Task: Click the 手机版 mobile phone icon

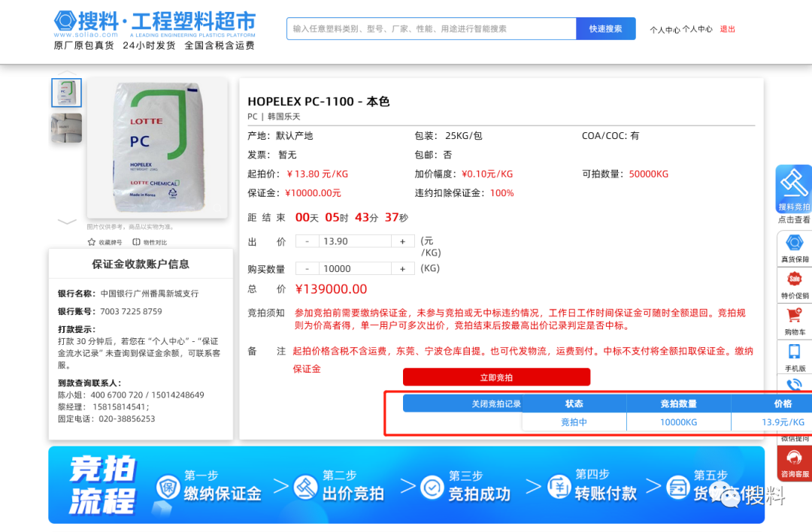Action: (795, 352)
